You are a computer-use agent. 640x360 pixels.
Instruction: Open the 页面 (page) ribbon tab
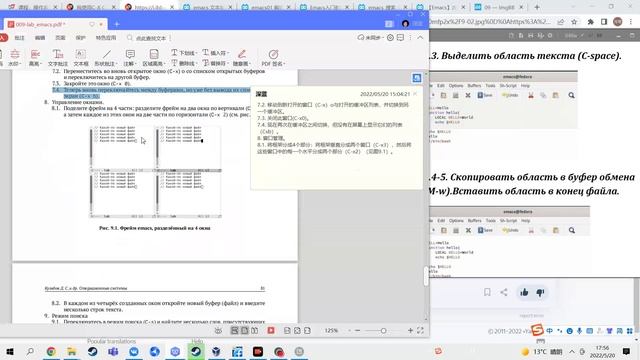60,38
